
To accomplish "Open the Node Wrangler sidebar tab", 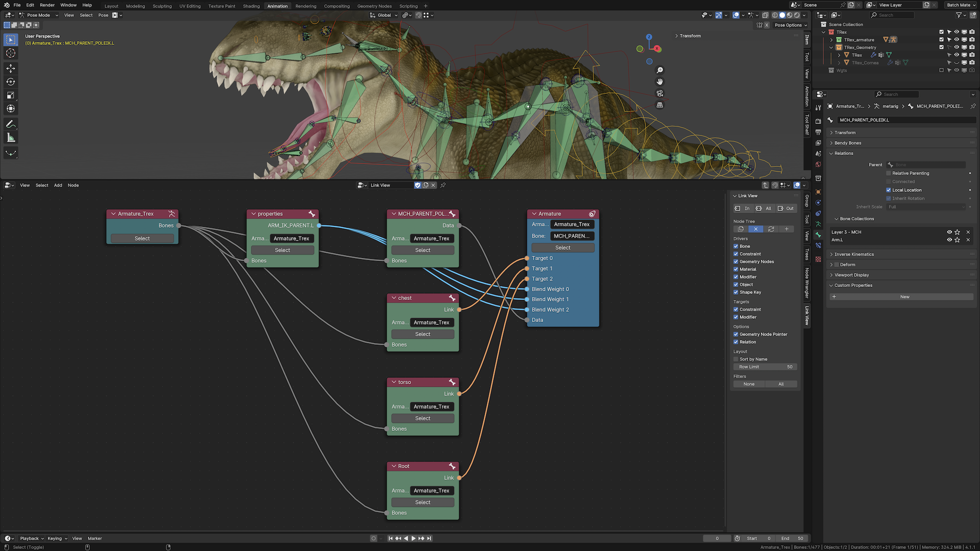I will (807, 283).
